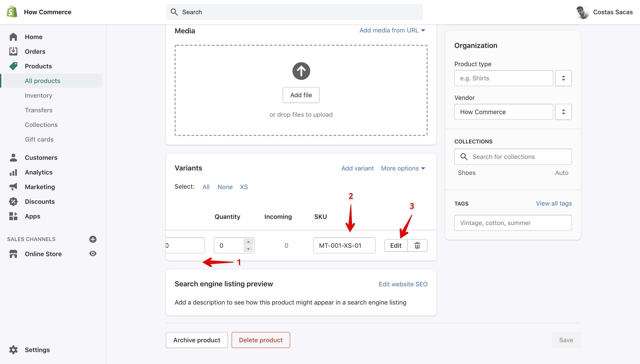
Task: Click the Add file button
Action: pyautogui.click(x=301, y=95)
